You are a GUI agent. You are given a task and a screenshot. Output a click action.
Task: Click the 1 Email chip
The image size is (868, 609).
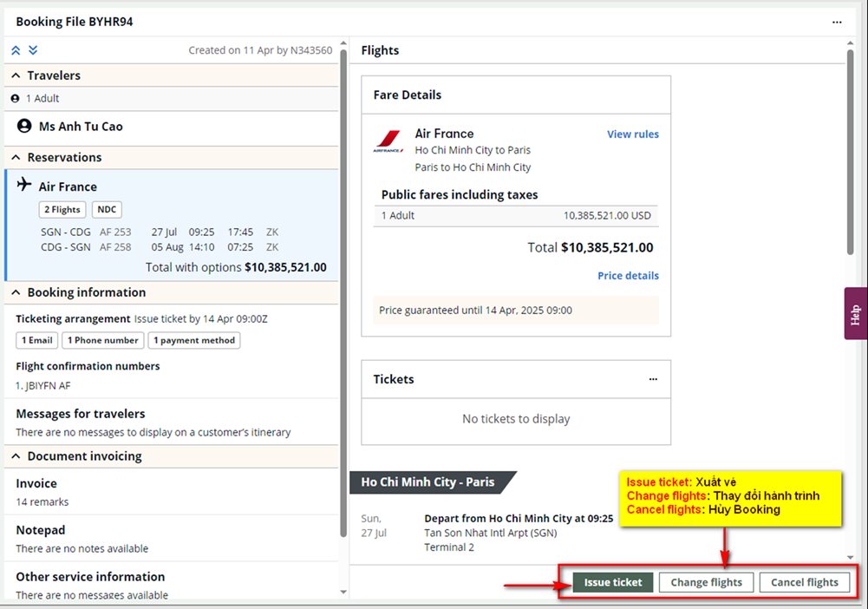pos(37,340)
